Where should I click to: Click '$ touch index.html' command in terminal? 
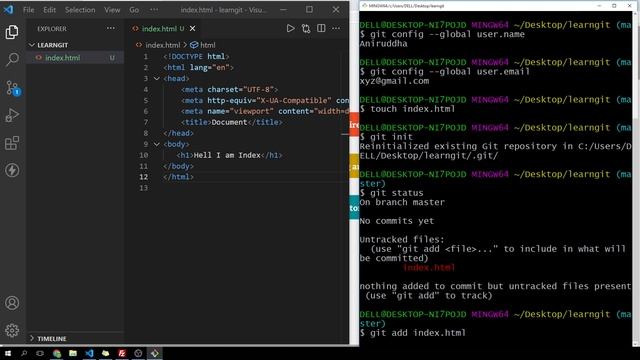pos(407,109)
